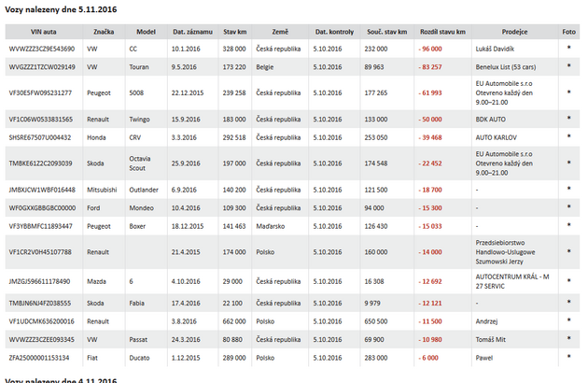Open photo asterisk for Renault Twingo row
The width and height of the screenshot is (588, 383).
[568, 120]
